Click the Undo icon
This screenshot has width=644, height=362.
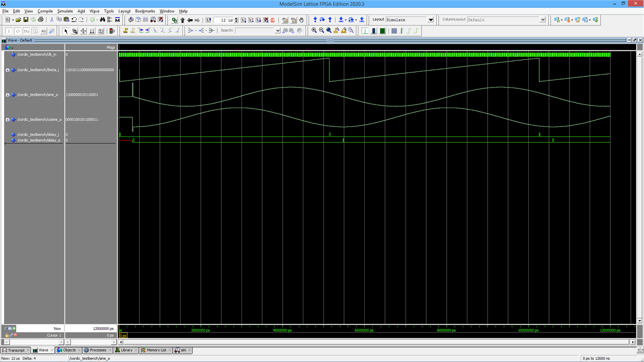pyautogui.click(x=74, y=20)
